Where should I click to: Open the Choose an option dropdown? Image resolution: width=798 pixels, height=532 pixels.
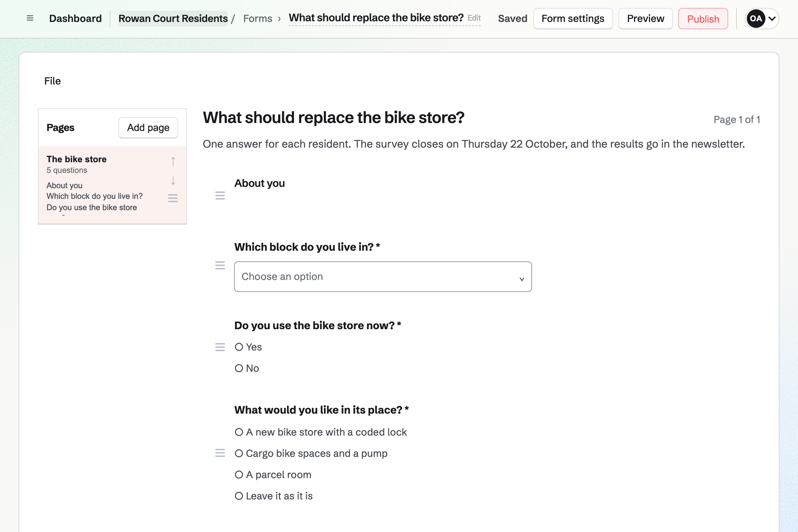(383, 277)
